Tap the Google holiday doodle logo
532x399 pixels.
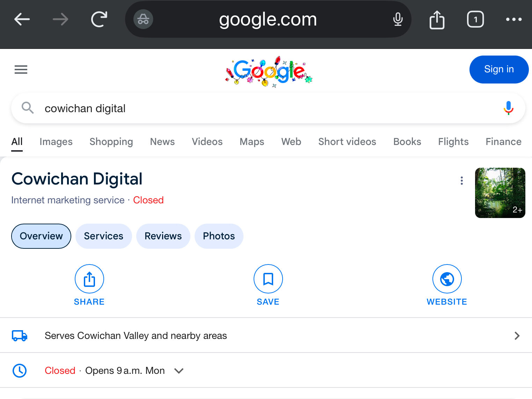coord(269,71)
